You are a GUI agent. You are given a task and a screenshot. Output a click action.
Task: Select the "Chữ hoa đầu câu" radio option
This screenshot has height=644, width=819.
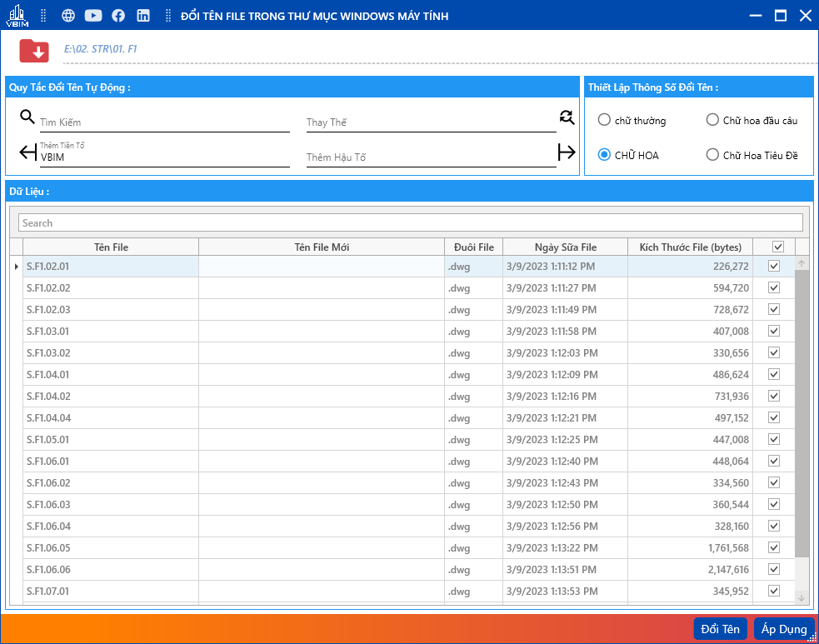point(712,120)
